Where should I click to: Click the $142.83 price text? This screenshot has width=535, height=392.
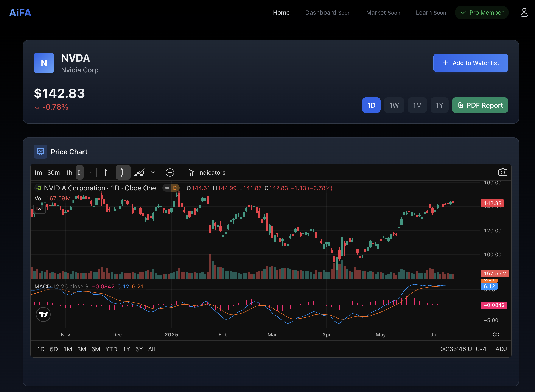click(59, 93)
